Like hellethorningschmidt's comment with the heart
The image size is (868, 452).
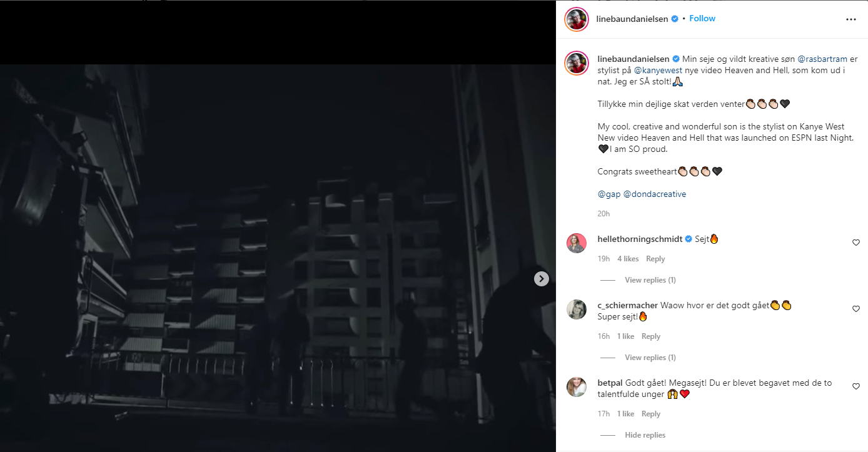(856, 243)
